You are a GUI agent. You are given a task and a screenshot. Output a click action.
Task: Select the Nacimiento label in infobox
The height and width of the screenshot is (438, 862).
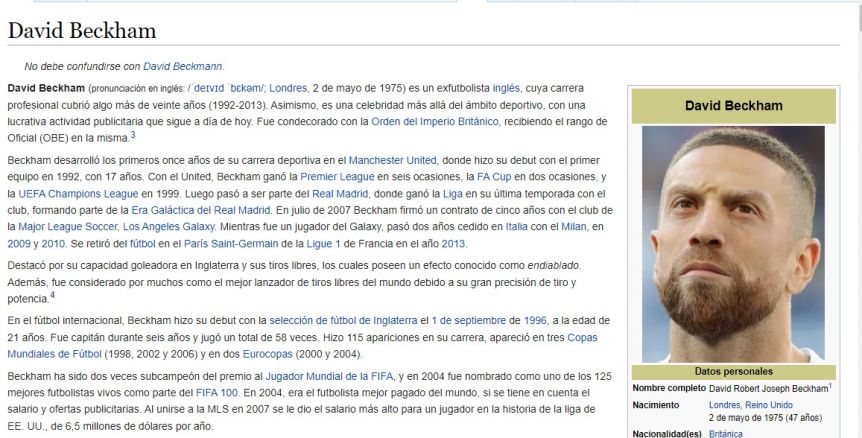click(656, 405)
